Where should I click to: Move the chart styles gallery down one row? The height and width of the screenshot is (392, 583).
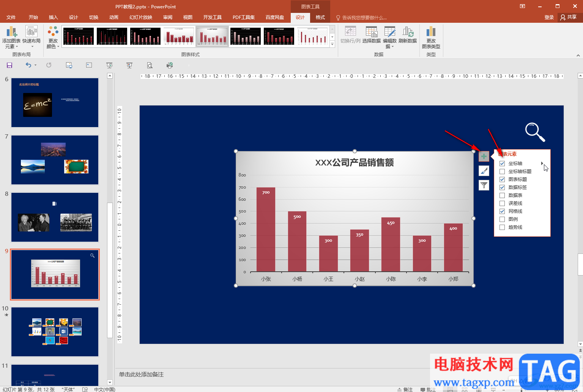tap(332, 37)
